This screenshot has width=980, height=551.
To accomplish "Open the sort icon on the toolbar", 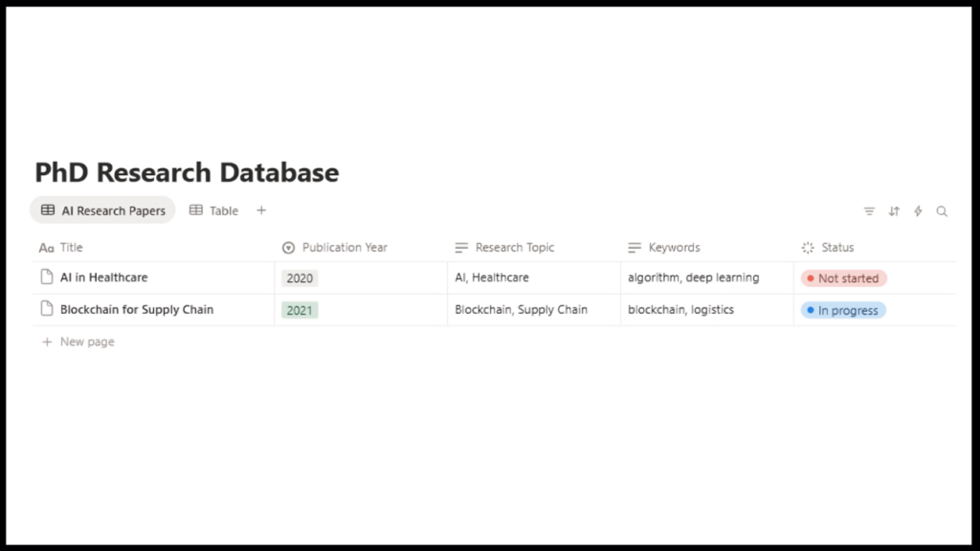I will 893,210.
